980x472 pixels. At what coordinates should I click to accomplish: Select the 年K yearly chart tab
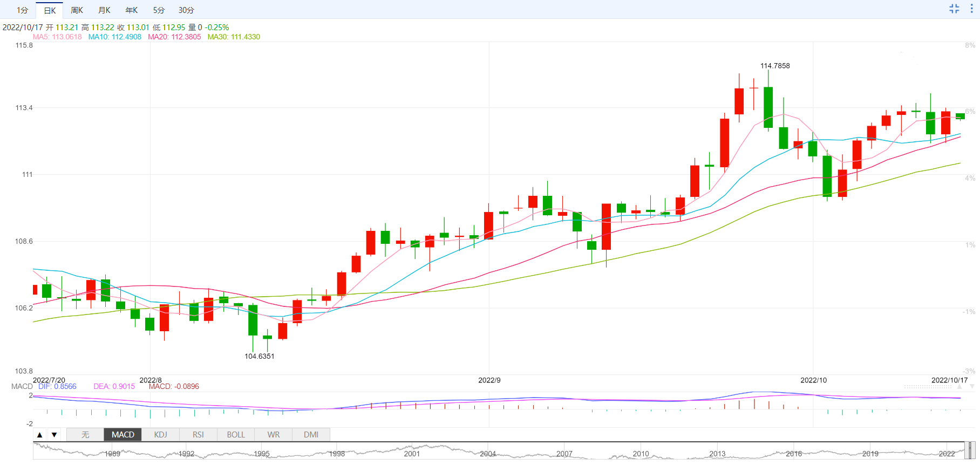(x=132, y=10)
